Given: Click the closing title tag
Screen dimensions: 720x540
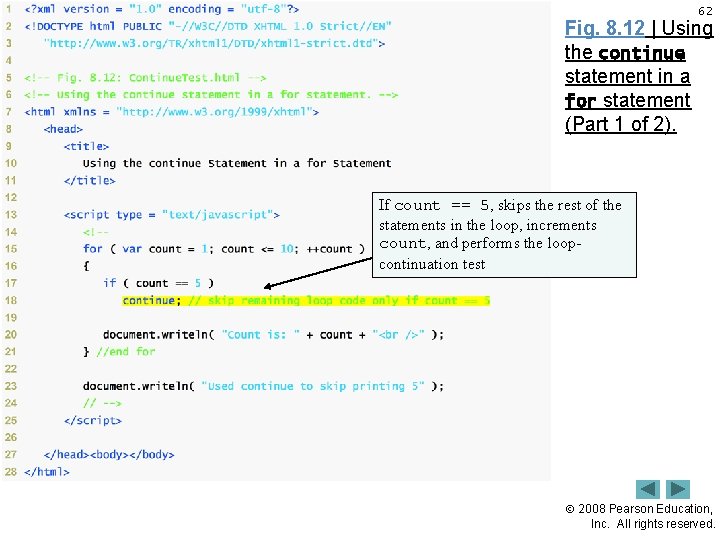Looking at the screenshot, I should (x=90, y=180).
